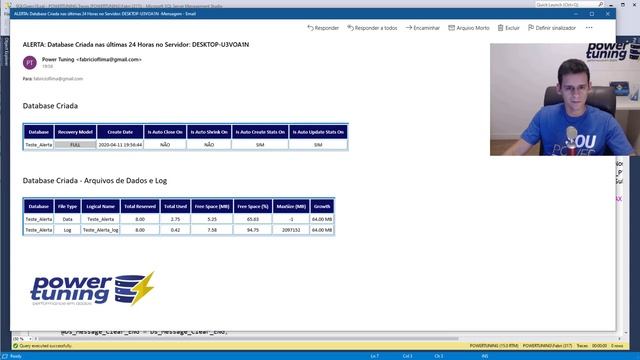640x360 pixels.
Task: Select the Teste_Alerta cell in first table
Action: (x=39, y=145)
